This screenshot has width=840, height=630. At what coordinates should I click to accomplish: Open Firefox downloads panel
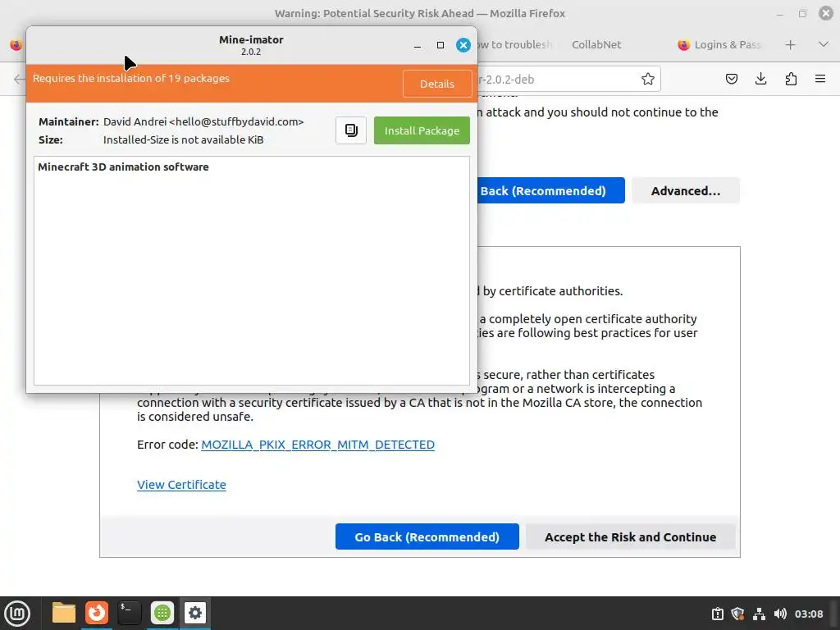(x=760, y=80)
